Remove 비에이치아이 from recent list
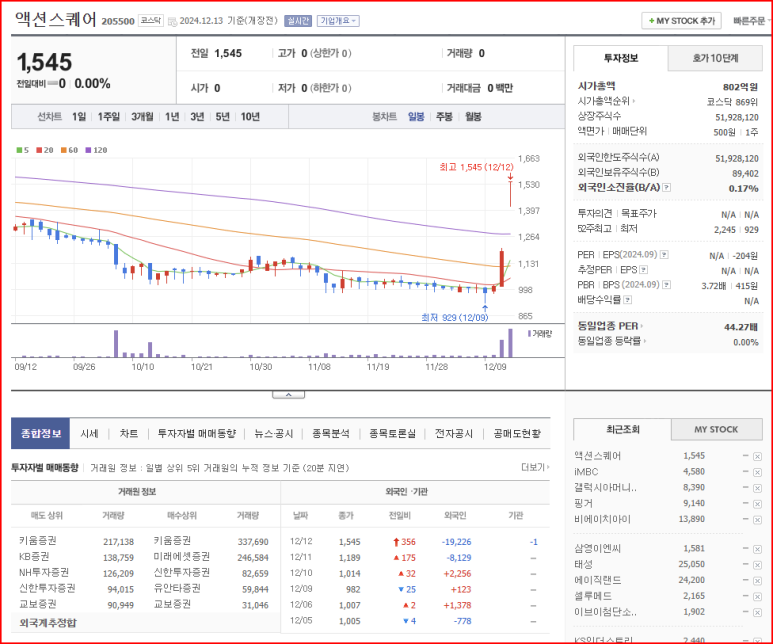 (757, 520)
